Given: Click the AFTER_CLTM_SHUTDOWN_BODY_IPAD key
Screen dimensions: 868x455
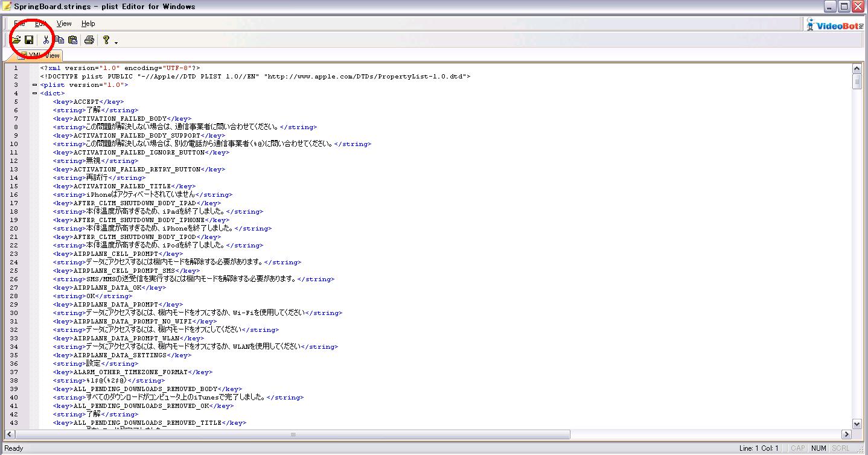Looking at the screenshot, I should (136, 203).
